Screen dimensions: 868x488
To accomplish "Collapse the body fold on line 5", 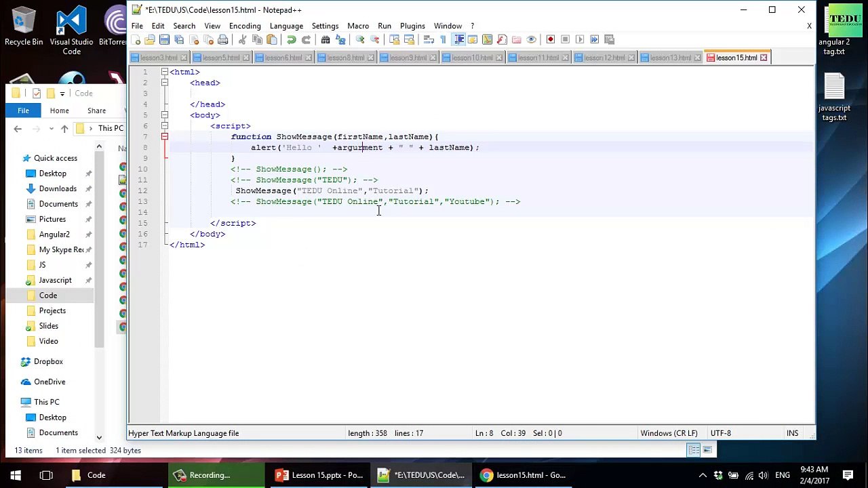I will 164,115.
